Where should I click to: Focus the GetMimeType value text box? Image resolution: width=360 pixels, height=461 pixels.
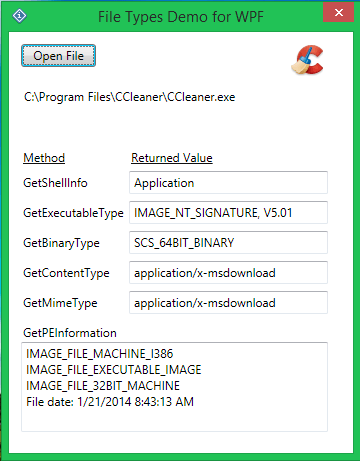click(228, 303)
